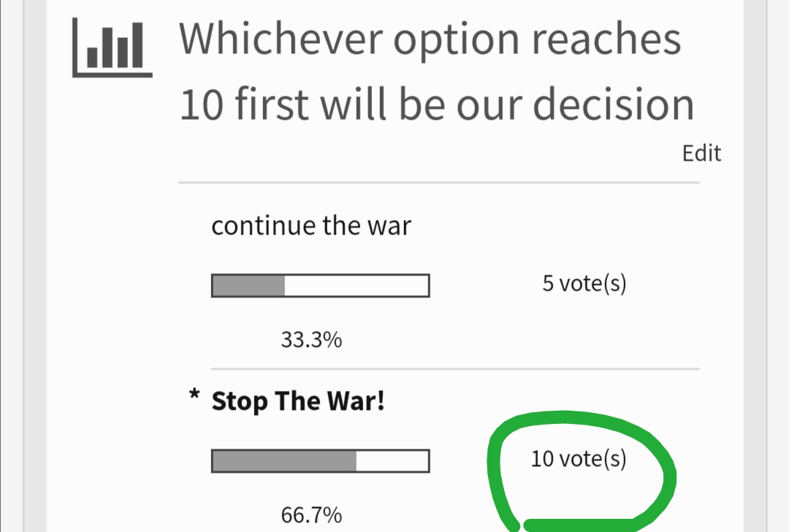Click the asterisk beside Stop The War!
The width and height of the screenshot is (789, 532).
(194, 395)
